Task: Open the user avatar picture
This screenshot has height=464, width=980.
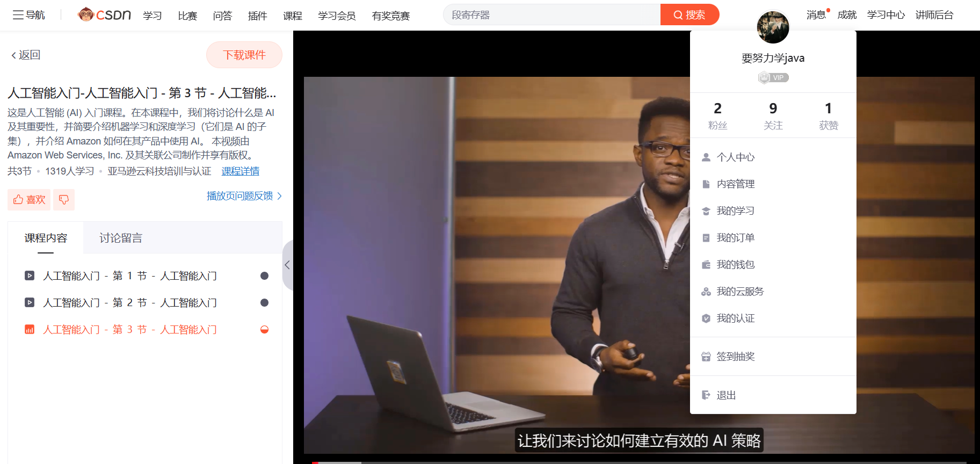Action: [773, 27]
